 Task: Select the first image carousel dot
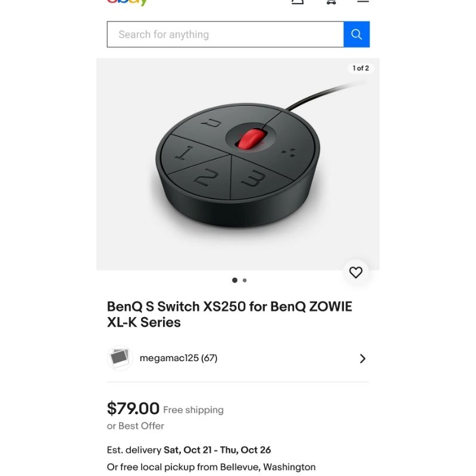(234, 280)
